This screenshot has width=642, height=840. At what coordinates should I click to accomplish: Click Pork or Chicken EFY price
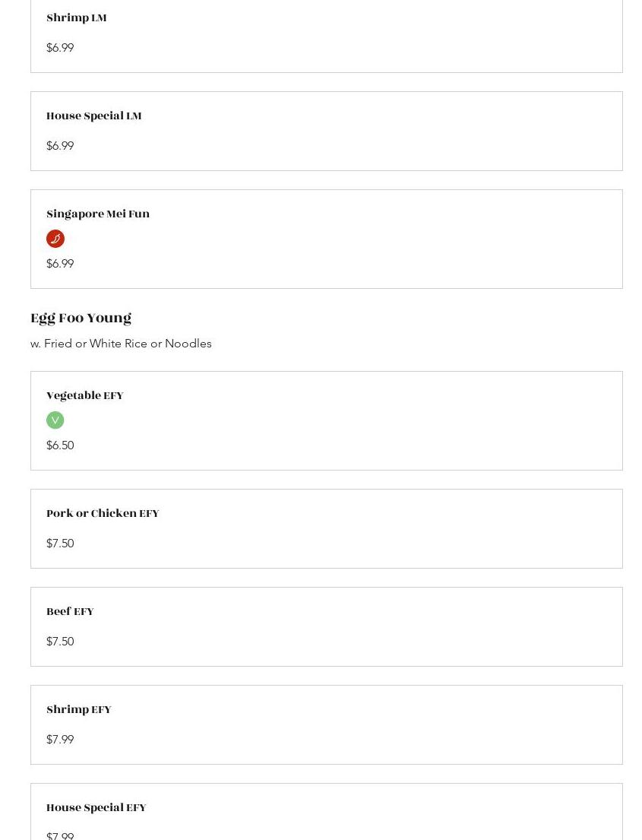tap(60, 544)
